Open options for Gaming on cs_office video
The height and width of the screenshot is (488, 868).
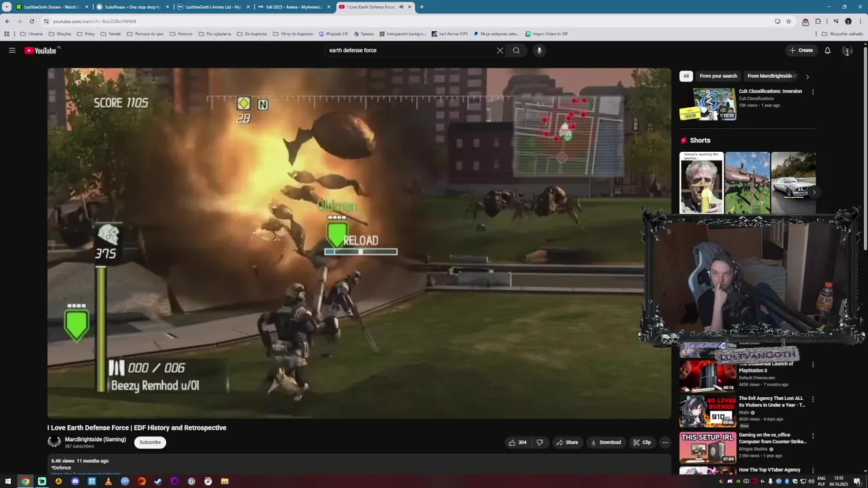(x=812, y=436)
